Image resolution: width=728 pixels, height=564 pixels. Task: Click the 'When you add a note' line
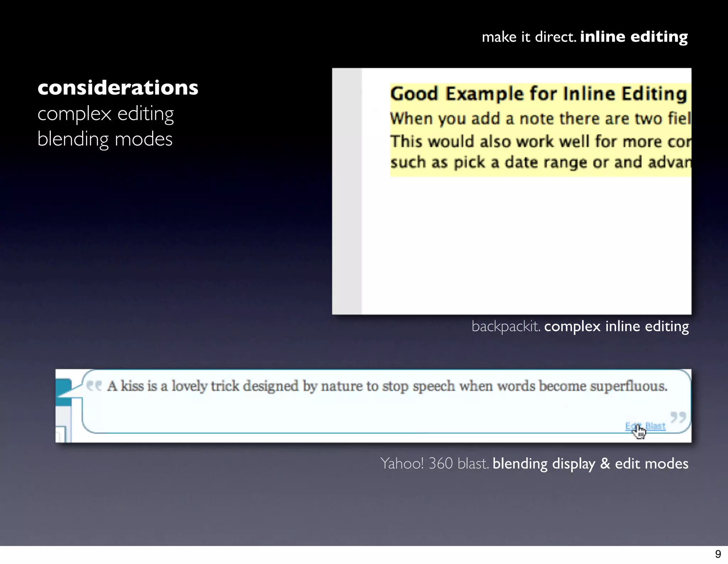(540, 118)
